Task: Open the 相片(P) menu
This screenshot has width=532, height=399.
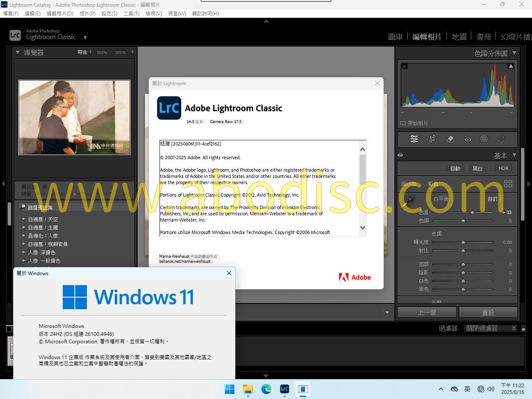Action: tap(87, 13)
